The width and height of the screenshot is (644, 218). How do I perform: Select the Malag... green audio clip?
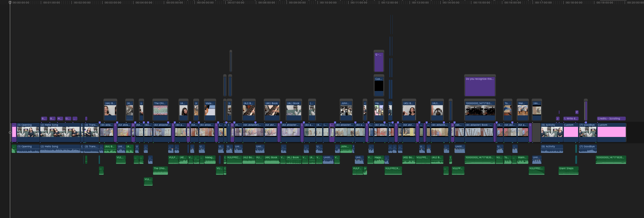click(x=210, y=160)
